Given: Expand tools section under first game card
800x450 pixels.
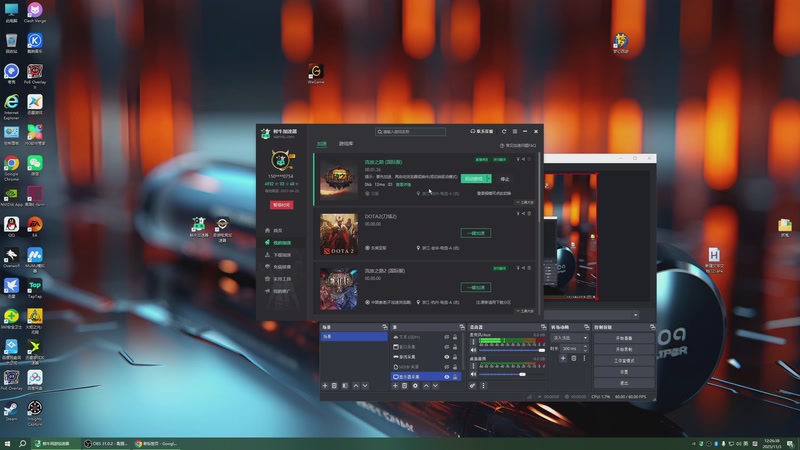Looking at the screenshot, I should point(525,203).
